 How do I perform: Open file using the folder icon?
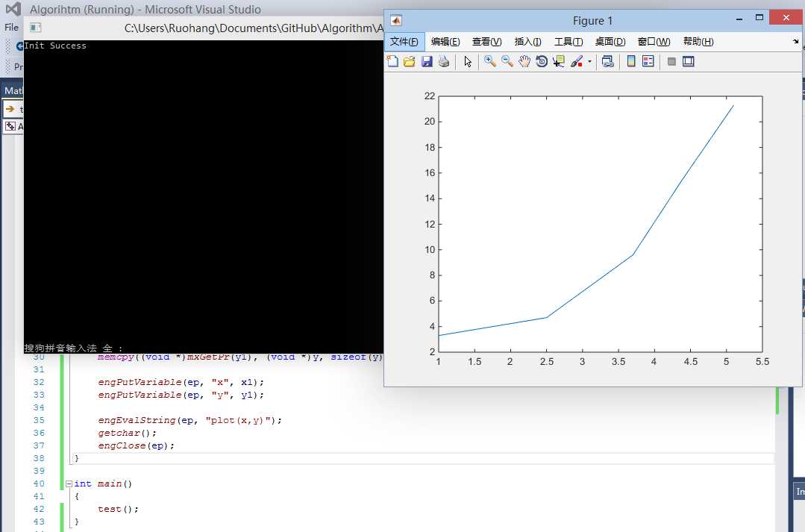(x=409, y=62)
